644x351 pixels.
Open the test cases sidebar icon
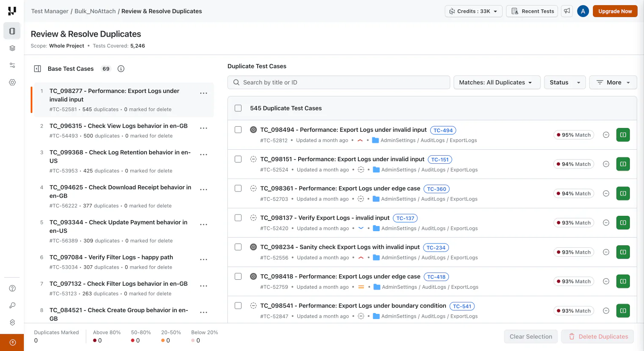point(12,31)
